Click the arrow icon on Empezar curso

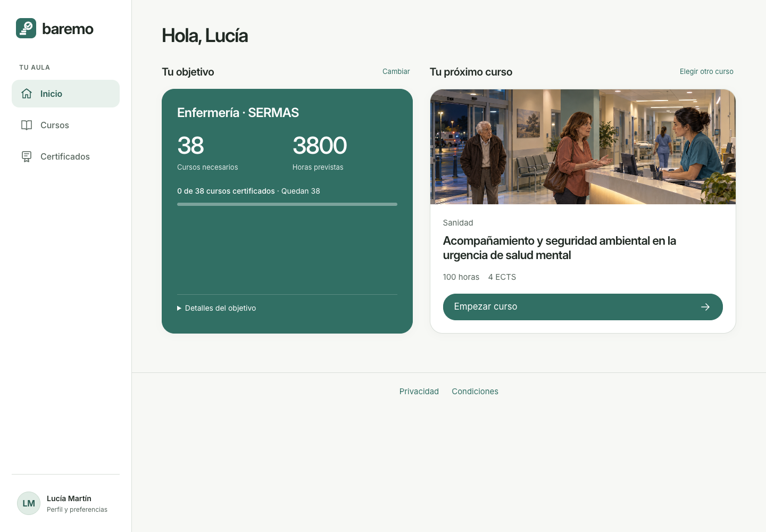coord(705,307)
